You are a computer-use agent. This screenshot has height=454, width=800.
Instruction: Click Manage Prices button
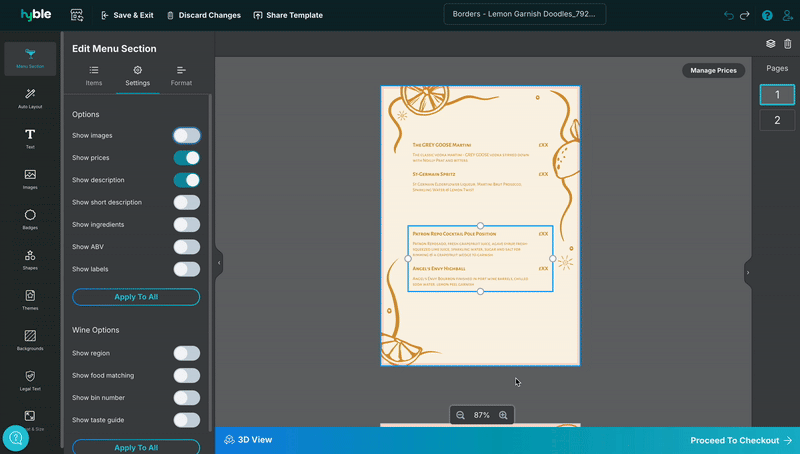point(713,70)
